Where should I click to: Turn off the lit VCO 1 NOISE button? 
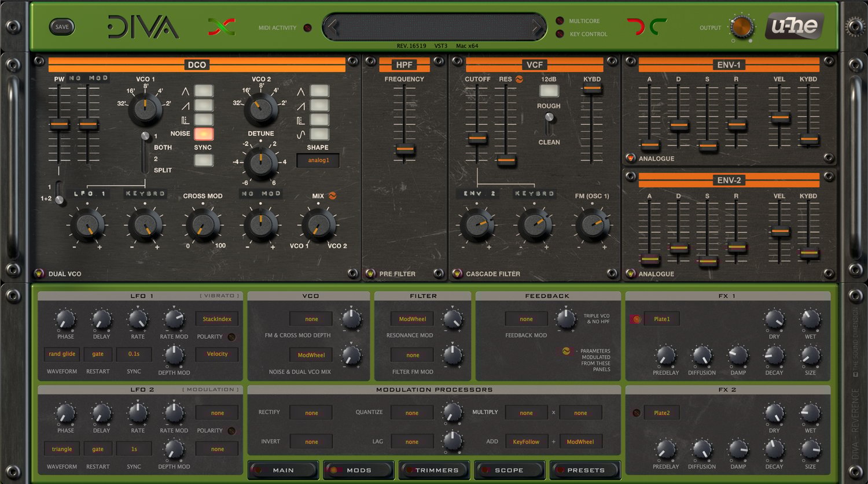204,134
